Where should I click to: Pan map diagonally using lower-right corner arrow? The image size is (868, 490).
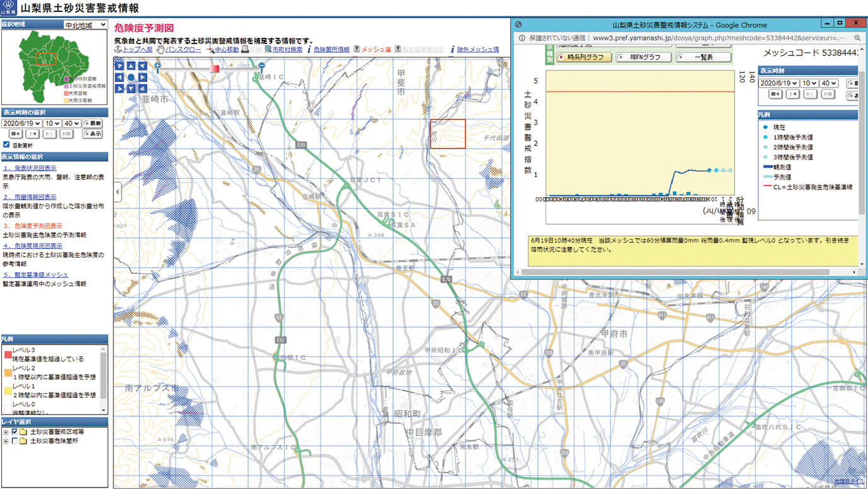coord(142,89)
